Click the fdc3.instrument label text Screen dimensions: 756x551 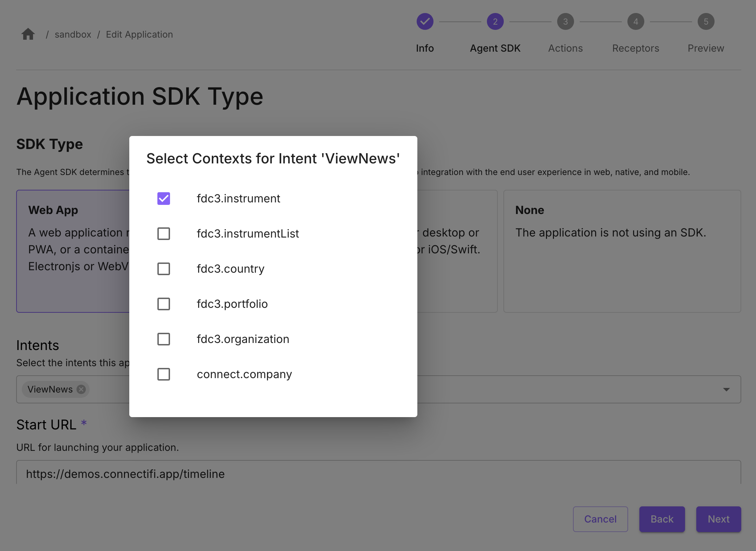click(238, 199)
